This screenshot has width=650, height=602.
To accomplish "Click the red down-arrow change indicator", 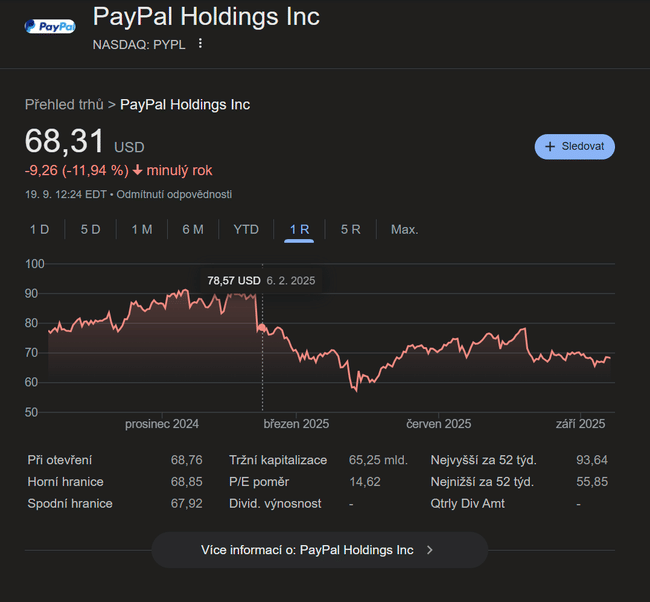I will click(138, 170).
